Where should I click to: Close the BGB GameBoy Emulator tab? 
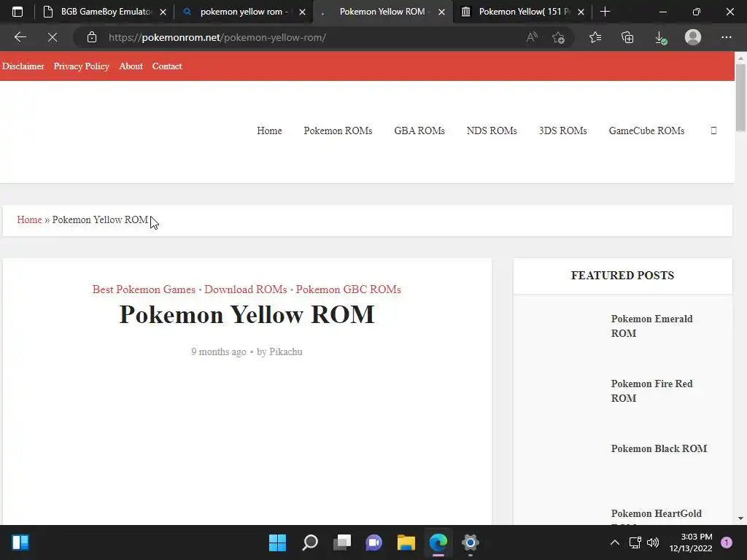point(163,12)
